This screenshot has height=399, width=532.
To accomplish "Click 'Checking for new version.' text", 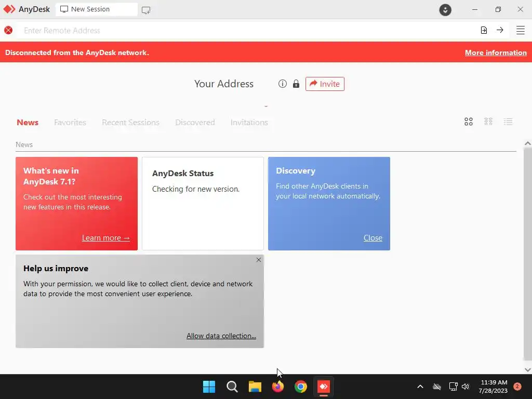I will (x=196, y=189).
